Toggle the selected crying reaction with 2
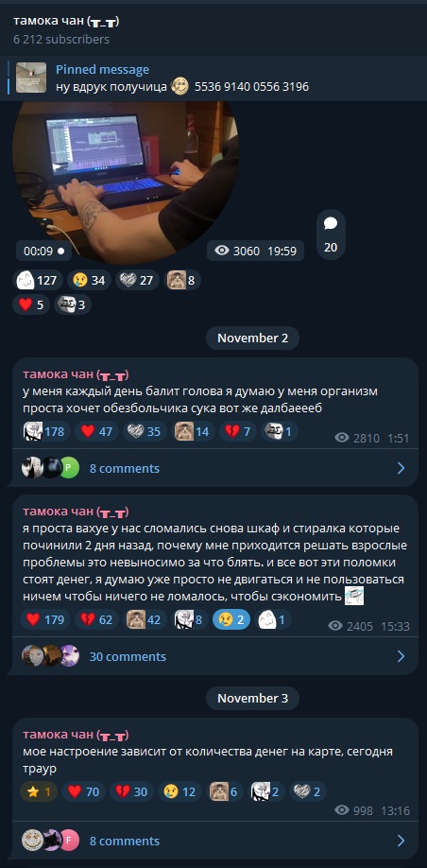The width and height of the screenshot is (427, 868). coord(231,620)
